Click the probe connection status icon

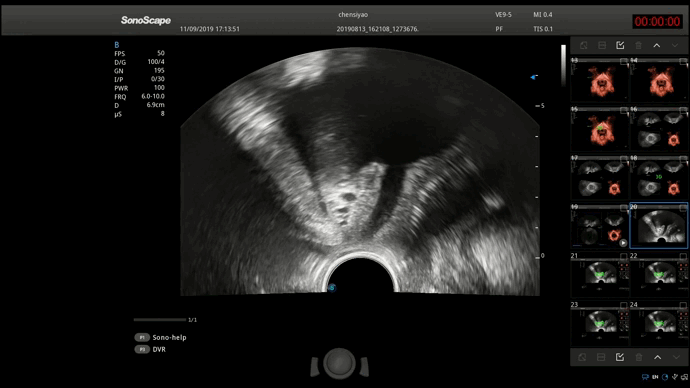point(675,377)
